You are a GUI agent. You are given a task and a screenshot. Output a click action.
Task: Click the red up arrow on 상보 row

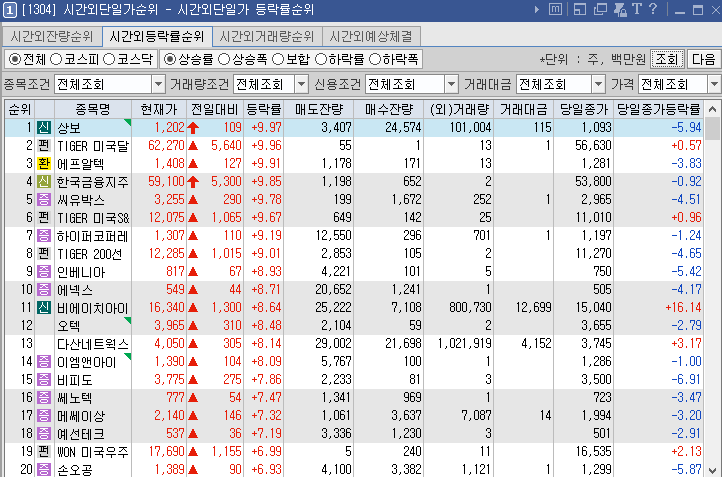193,128
